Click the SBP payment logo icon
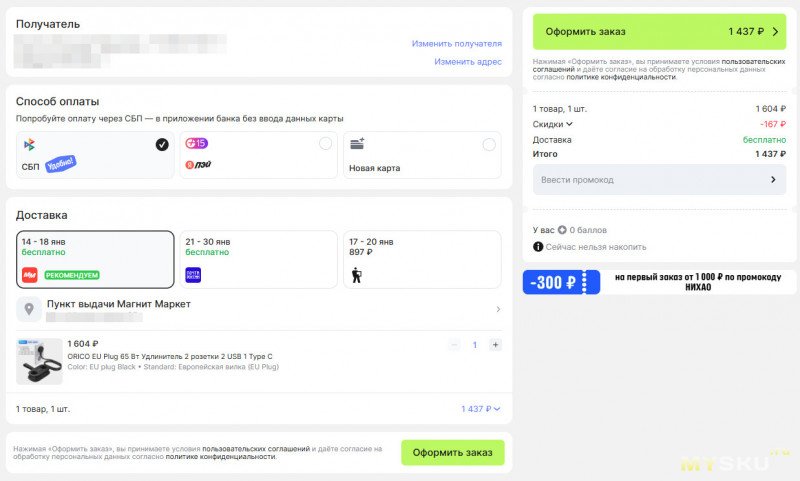The image size is (800, 481). click(x=29, y=145)
